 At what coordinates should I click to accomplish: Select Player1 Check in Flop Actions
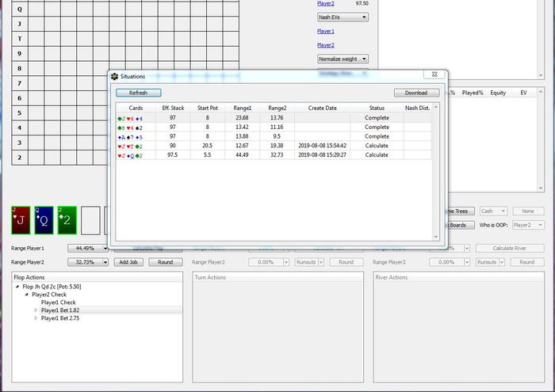click(58, 303)
